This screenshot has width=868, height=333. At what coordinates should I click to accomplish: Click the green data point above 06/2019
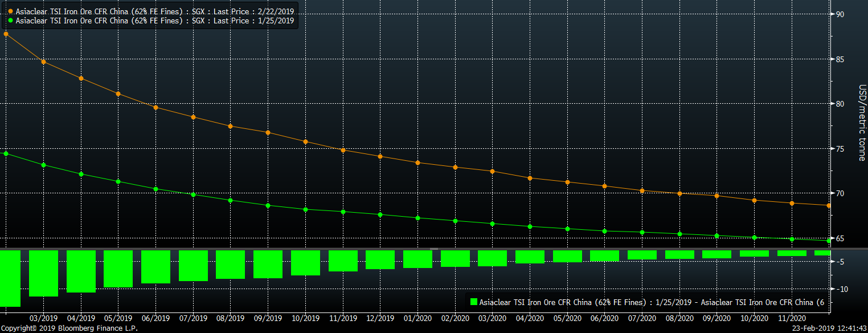click(x=155, y=189)
